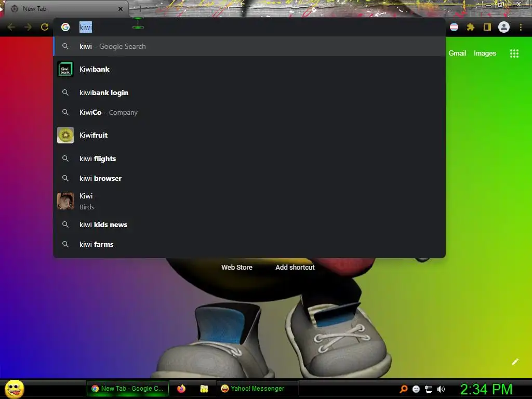Toggle the side panel icon
Screen dimensions: 532x399
tap(487, 27)
